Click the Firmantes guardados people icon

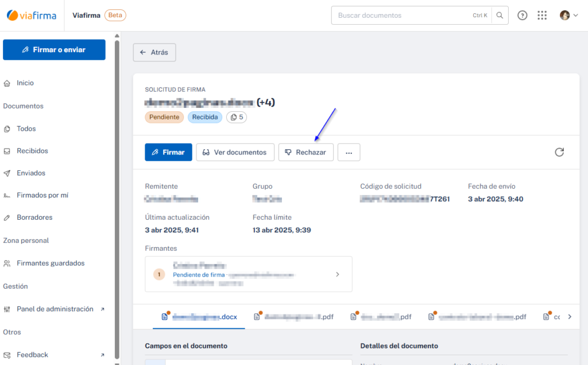coord(7,264)
